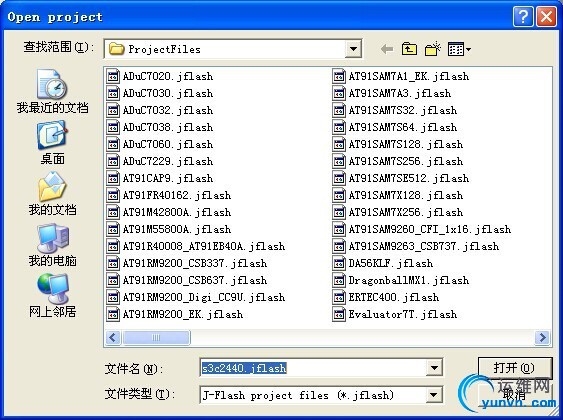Click the horizontal scrollbar left arrow

coord(113,337)
